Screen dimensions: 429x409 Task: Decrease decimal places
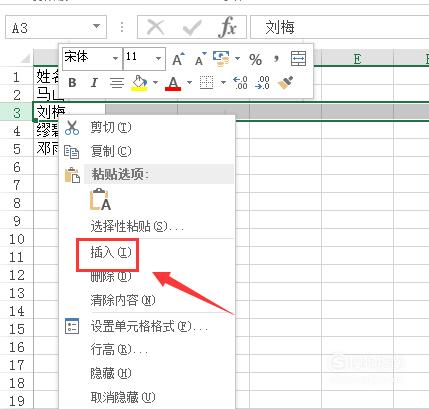(x=262, y=82)
